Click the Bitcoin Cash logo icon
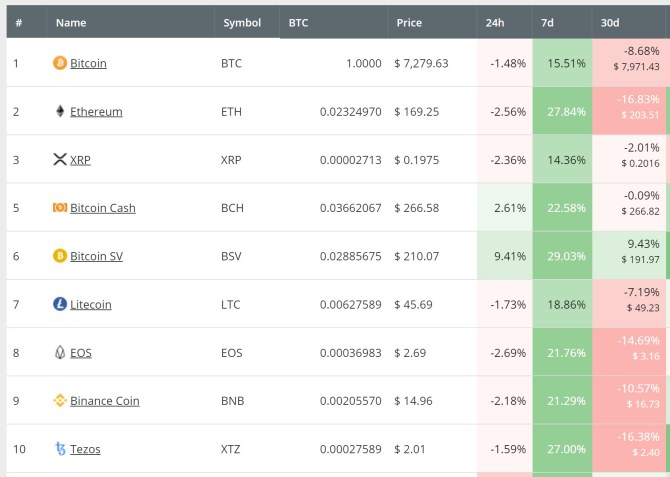Screen dimensions: 670x477 (x=60, y=208)
